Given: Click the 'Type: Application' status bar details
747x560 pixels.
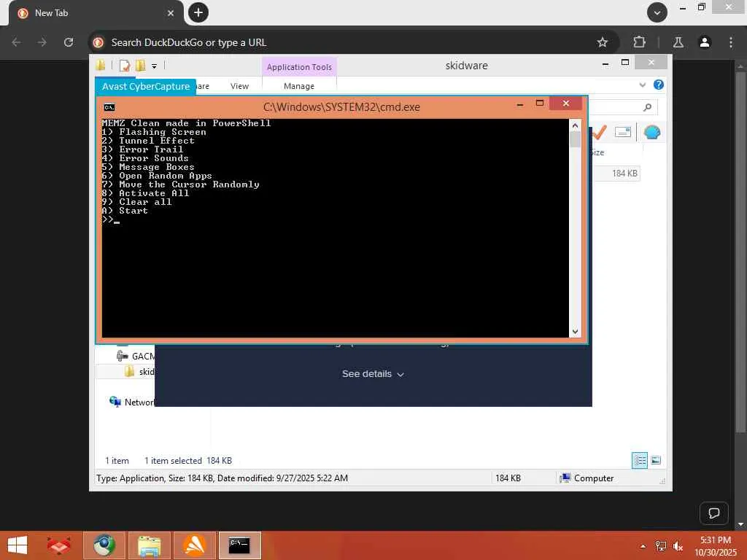Looking at the screenshot, I should pos(222,478).
